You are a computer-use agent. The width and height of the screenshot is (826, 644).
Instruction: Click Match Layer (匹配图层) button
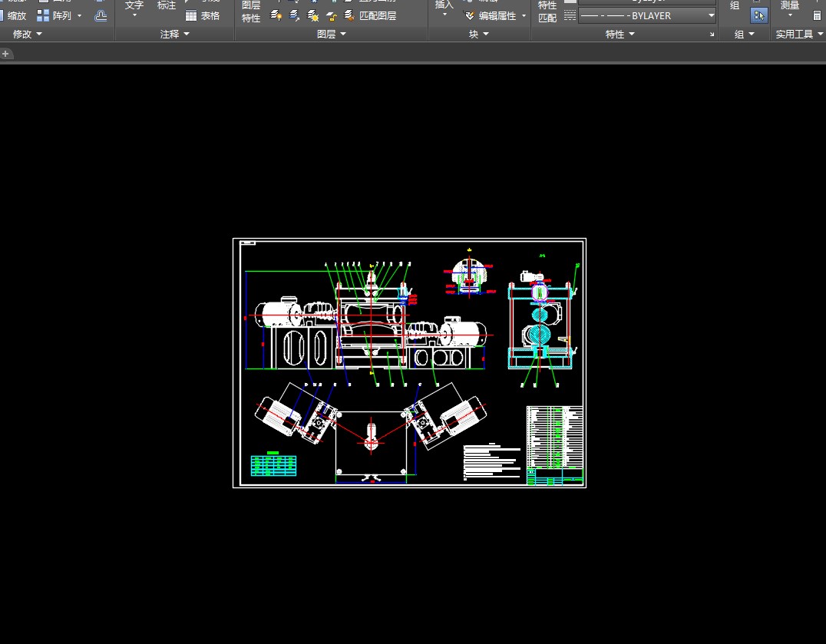pos(370,16)
